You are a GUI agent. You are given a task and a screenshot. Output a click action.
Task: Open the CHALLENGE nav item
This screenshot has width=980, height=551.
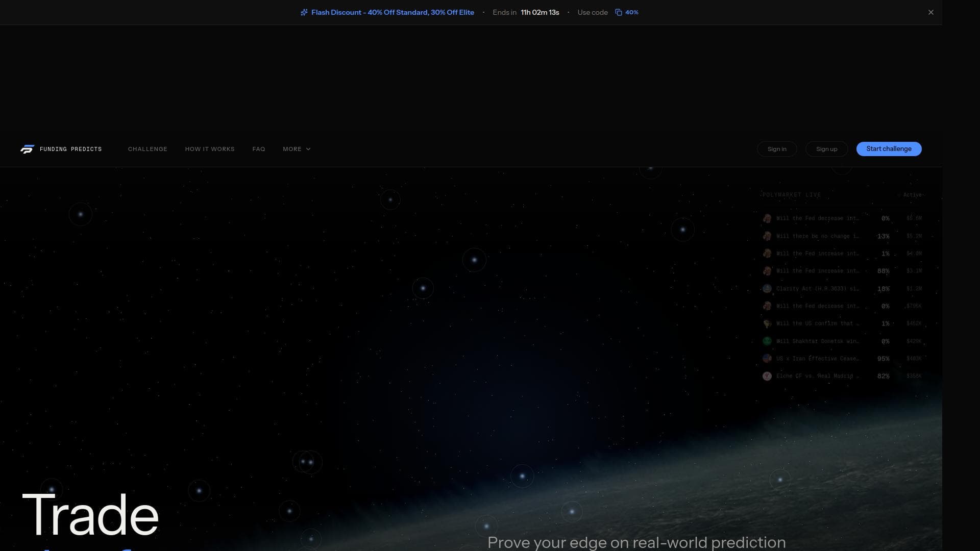(148, 149)
